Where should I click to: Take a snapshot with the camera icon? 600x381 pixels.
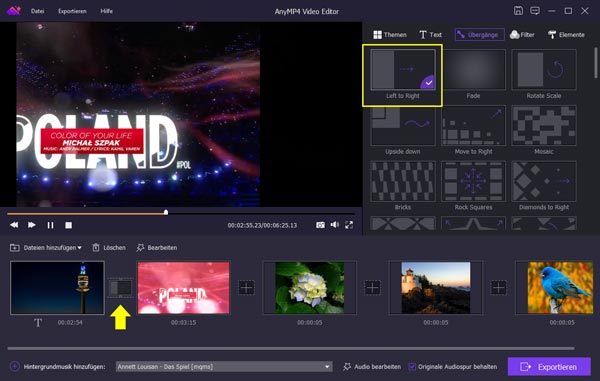coord(320,225)
